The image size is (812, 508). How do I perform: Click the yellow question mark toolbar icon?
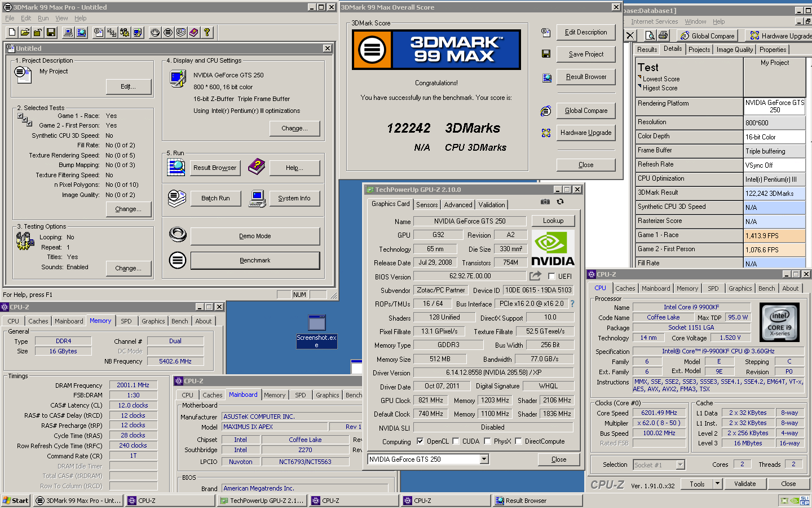click(x=207, y=32)
